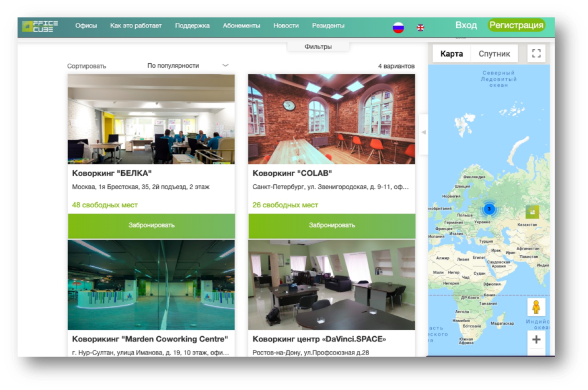Click the 'Регистрация' button
588x390 pixels.
point(516,25)
